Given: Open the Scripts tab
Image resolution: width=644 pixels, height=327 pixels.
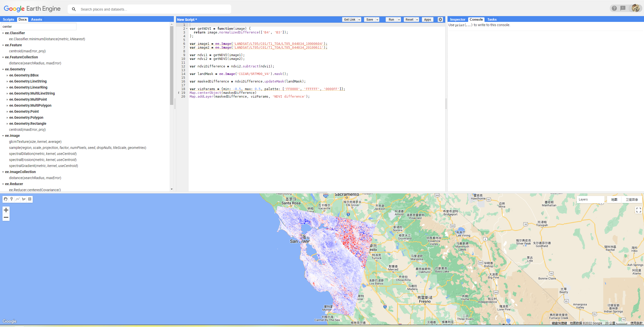Looking at the screenshot, I should point(8,20).
